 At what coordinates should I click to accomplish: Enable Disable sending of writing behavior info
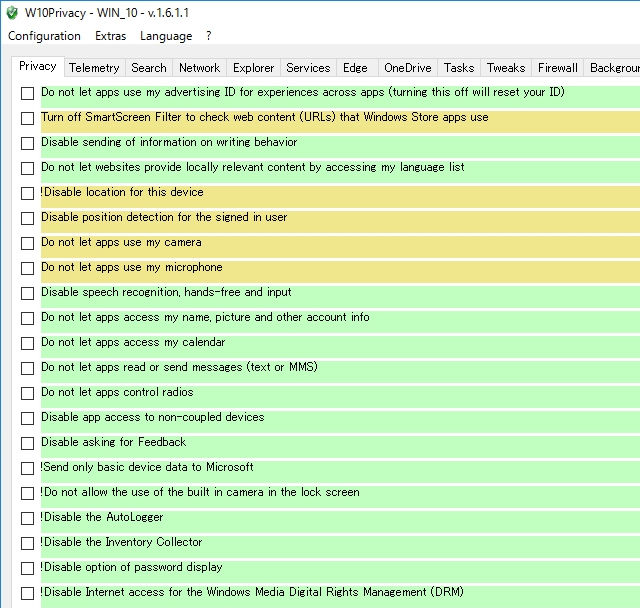[27, 143]
